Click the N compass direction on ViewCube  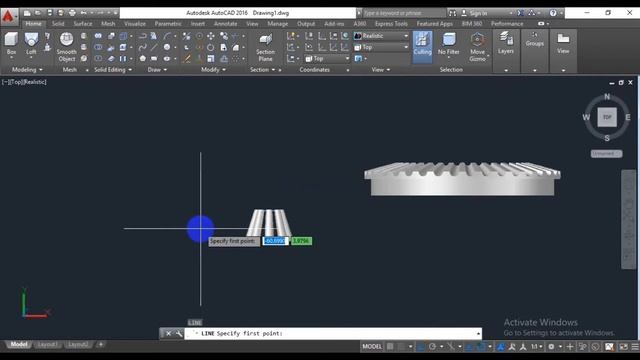(607, 97)
